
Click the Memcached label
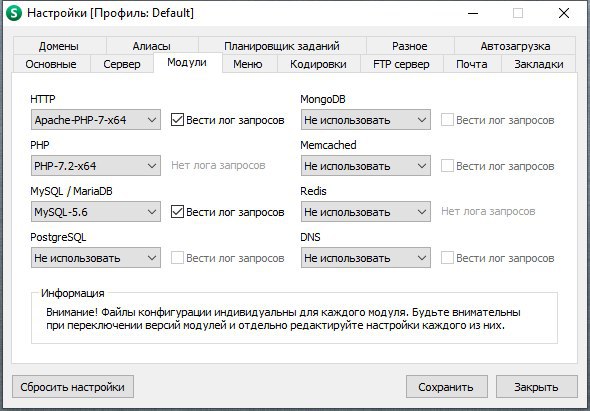(328, 145)
